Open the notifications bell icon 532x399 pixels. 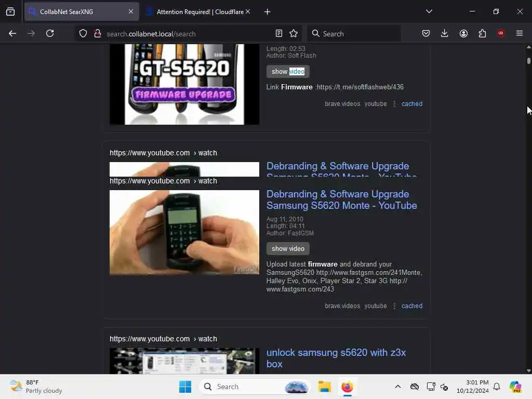496,387
